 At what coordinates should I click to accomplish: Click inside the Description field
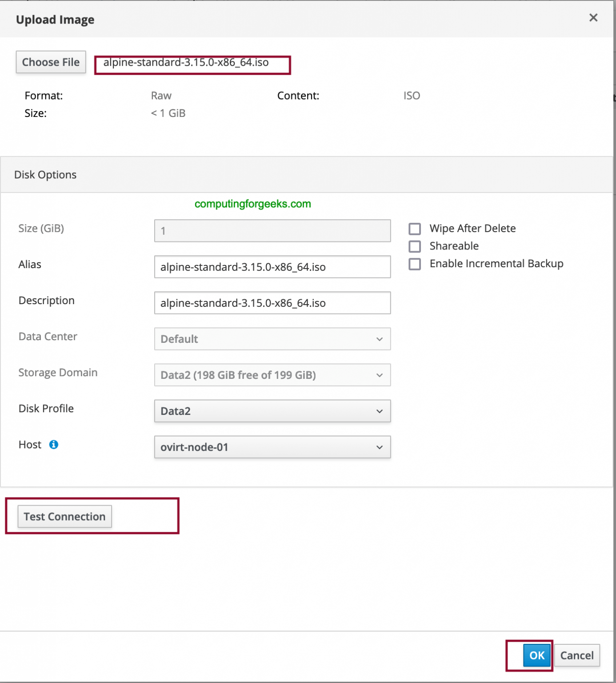(x=272, y=303)
